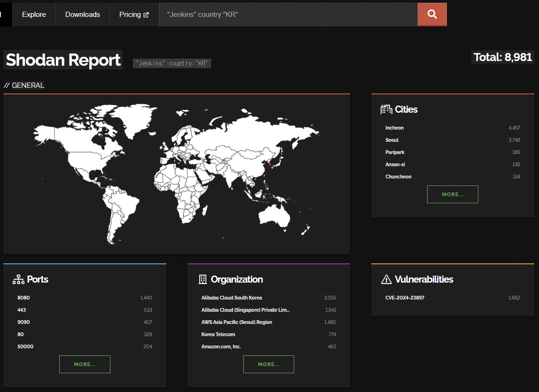Select AWS Asia Pacific (Seoul) Region
The height and width of the screenshot is (392, 539).
click(236, 322)
